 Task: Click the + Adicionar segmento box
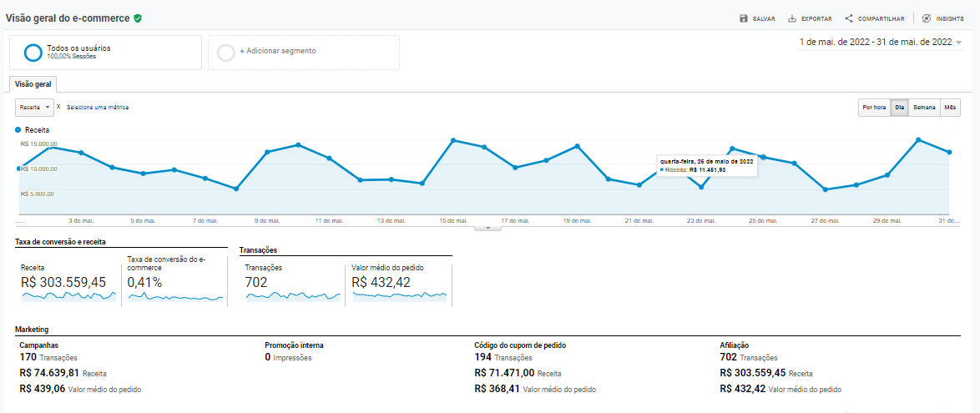(x=304, y=53)
